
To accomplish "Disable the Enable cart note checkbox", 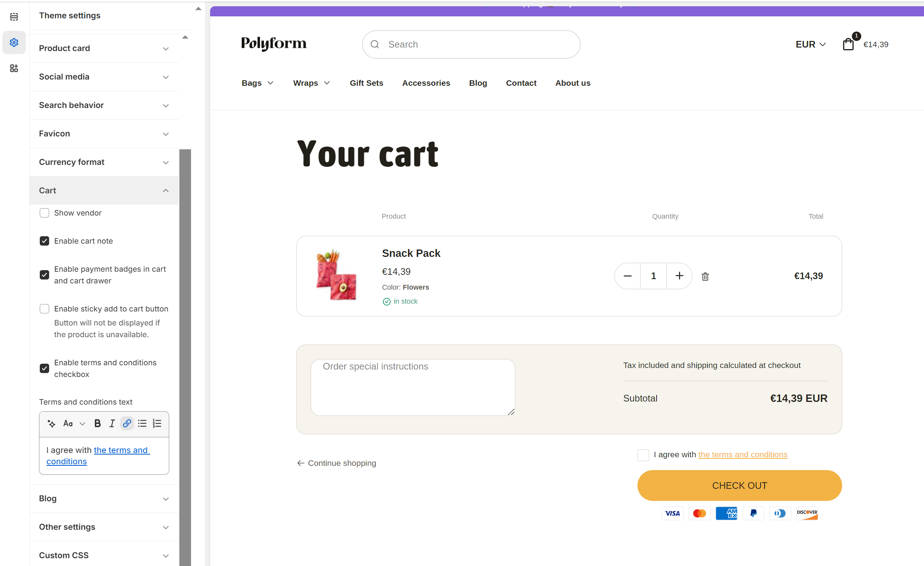I will pos(44,241).
